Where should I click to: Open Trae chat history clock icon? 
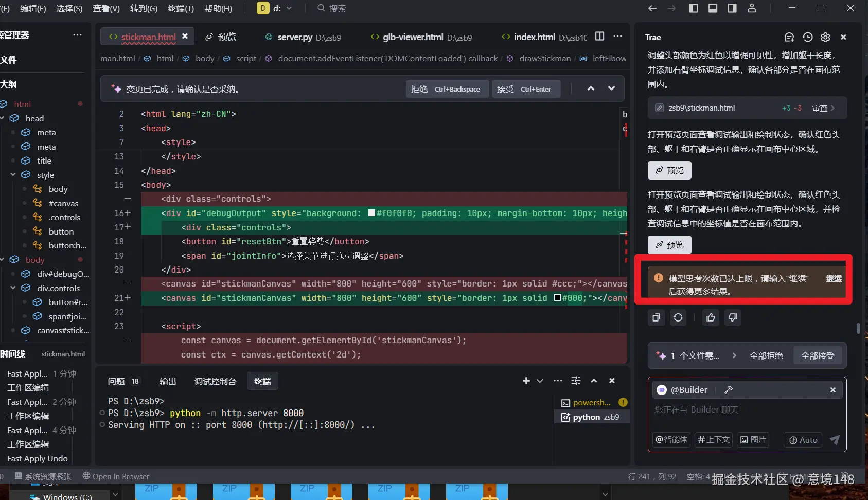[807, 37]
